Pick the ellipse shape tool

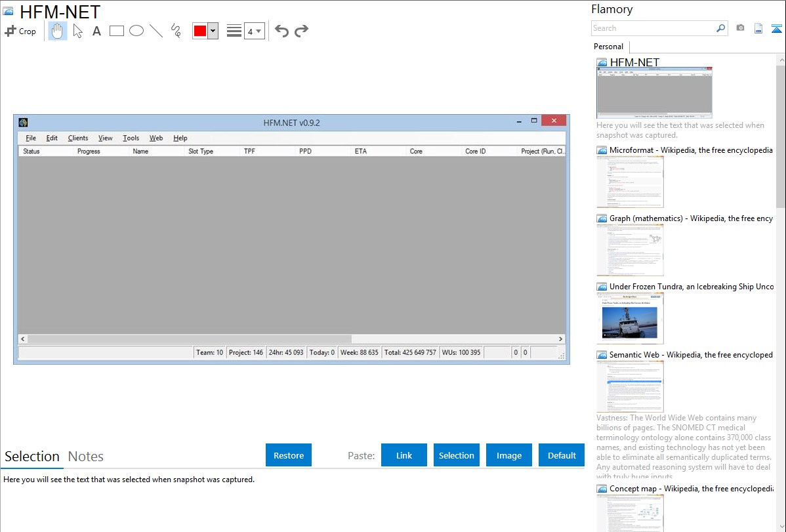point(136,31)
